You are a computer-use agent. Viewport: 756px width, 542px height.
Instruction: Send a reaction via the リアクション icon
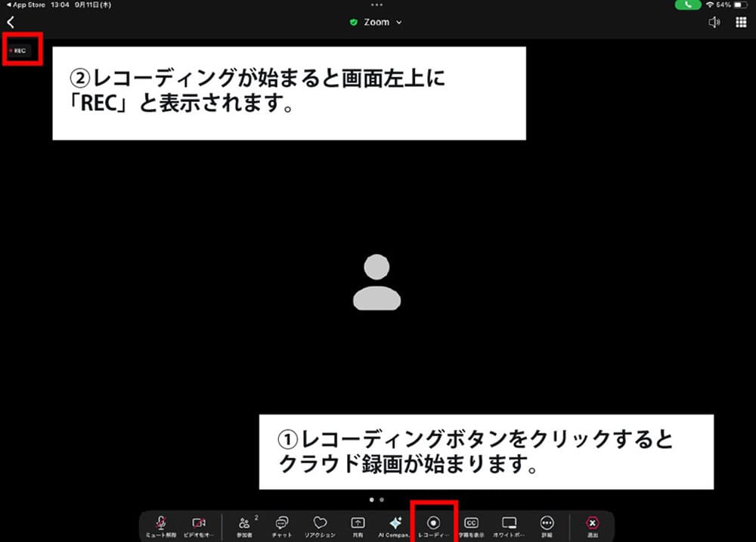320,523
